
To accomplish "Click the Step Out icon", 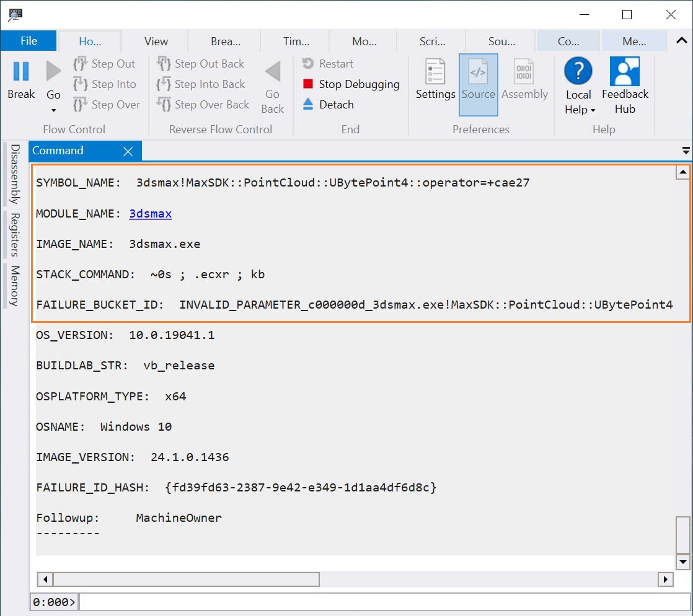I will 80,64.
